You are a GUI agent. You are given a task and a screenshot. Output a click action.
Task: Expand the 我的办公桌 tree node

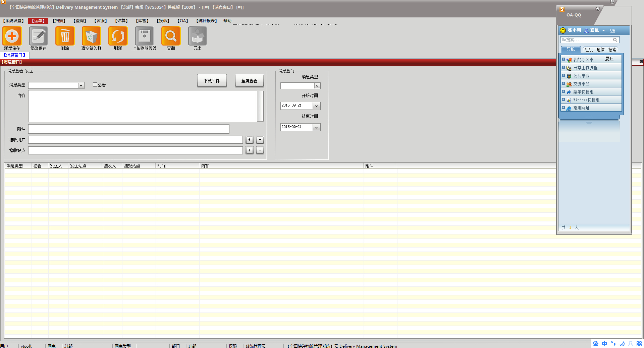[563, 59]
